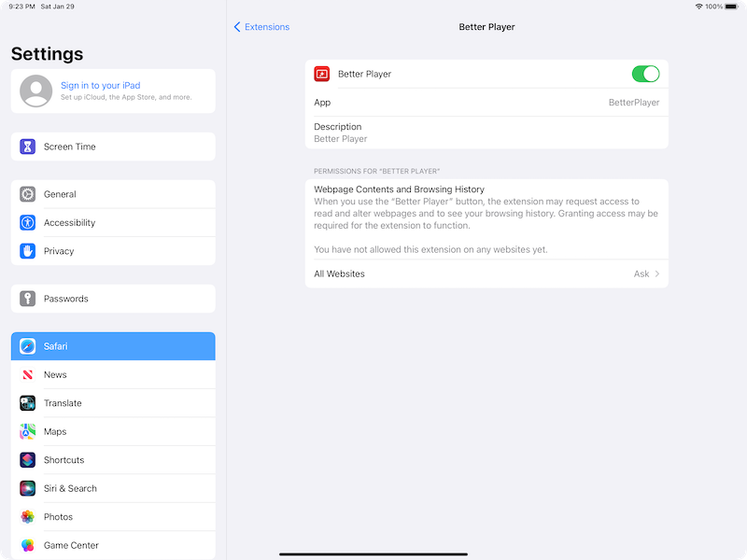Click the Better Player extension icon
The height and width of the screenshot is (560, 747).
click(322, 74)
